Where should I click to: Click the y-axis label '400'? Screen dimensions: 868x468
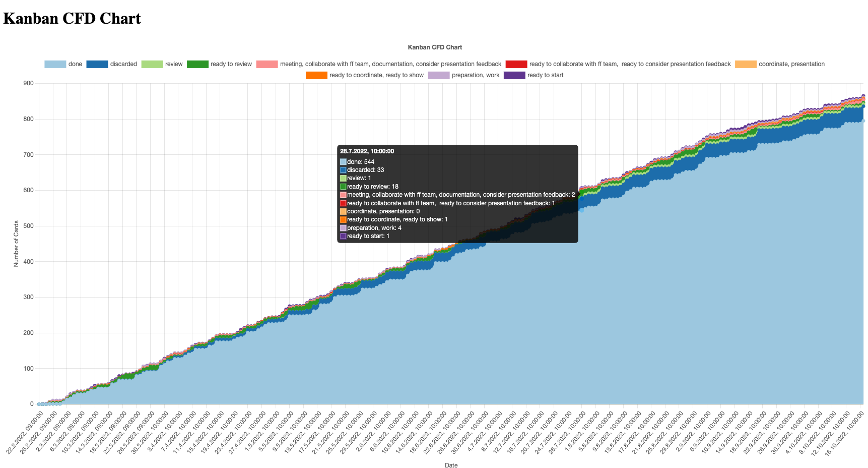[x=28, y=262]
